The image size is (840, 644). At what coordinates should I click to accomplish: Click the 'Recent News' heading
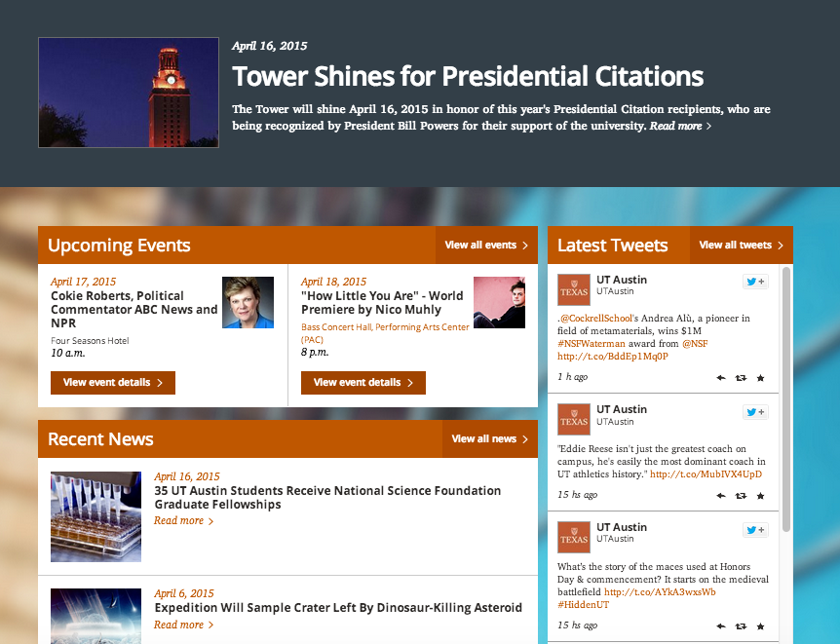click(100, 439)
